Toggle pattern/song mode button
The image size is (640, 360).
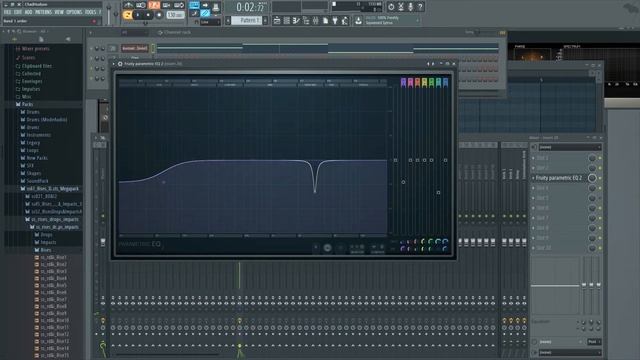pos(127,15)
